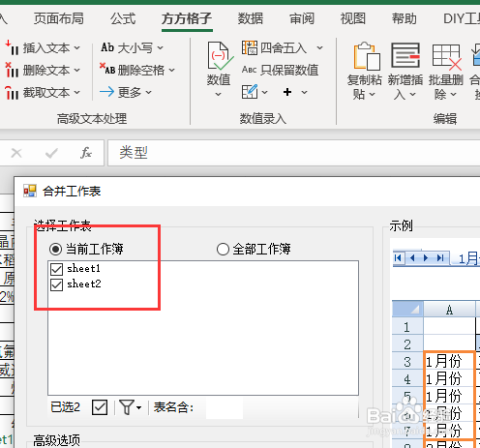Screen dimensions: 480x448
Task: Expand the 批量删除 dropdown
Action: pyautogui.click(x=453, y=95)
